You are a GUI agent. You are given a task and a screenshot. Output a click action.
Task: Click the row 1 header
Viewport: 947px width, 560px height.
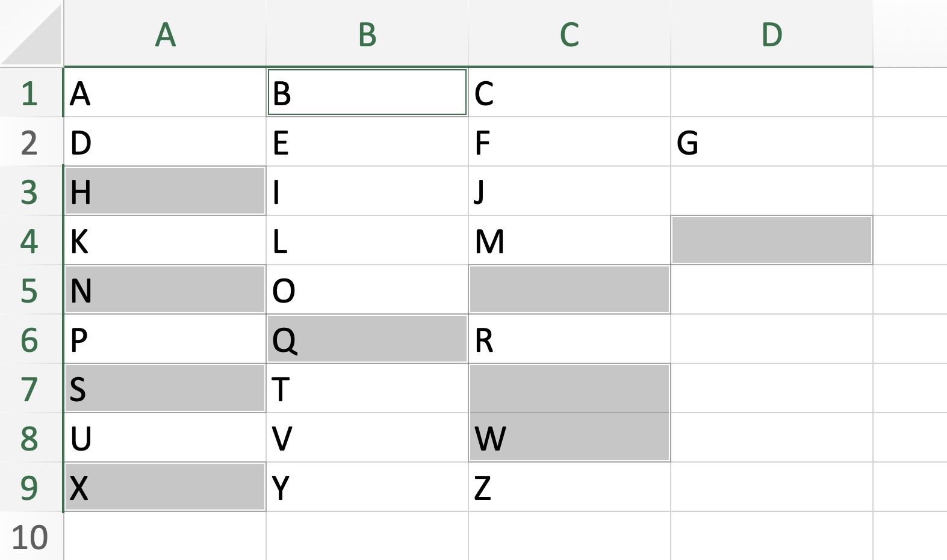30,92
